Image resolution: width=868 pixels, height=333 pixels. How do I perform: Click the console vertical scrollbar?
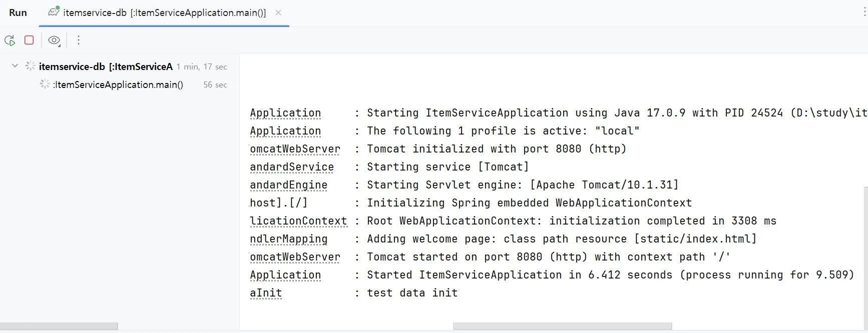[x=865, y=250]
